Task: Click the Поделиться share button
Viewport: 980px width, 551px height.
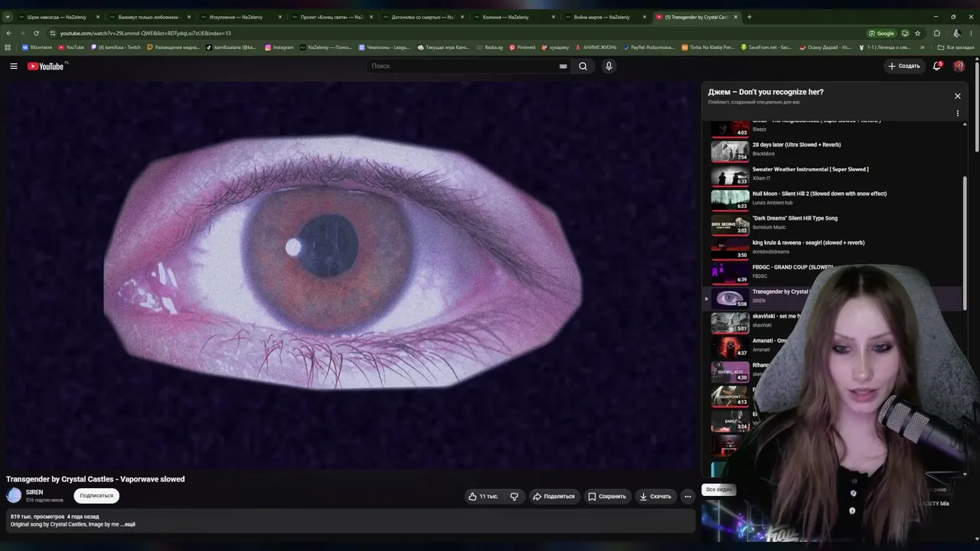Action: (554, 497)
